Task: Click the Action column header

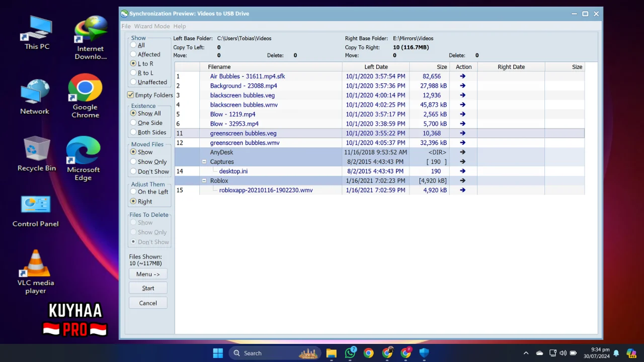Action: [463, 67]
